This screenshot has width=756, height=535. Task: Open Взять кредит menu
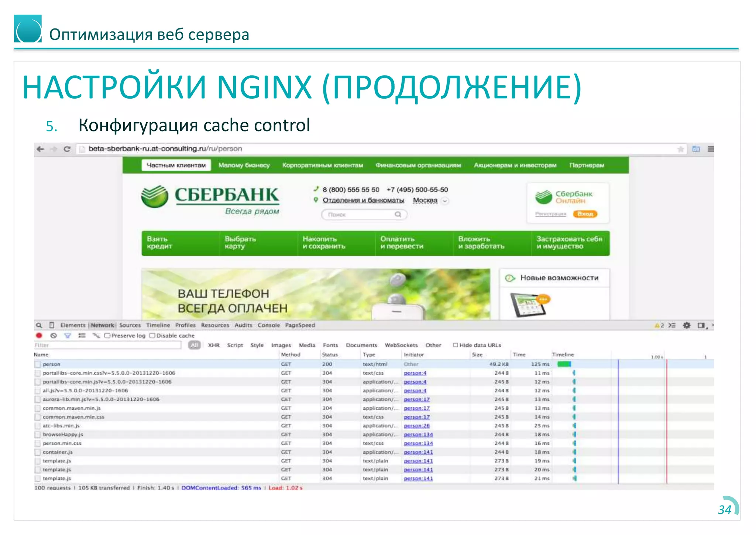181,243
